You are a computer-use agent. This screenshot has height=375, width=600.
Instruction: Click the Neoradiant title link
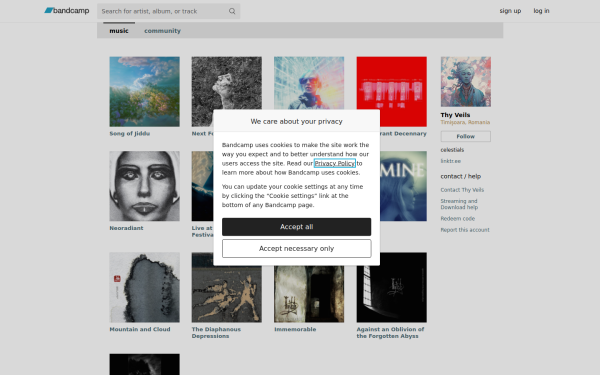(x=126, y=228)
